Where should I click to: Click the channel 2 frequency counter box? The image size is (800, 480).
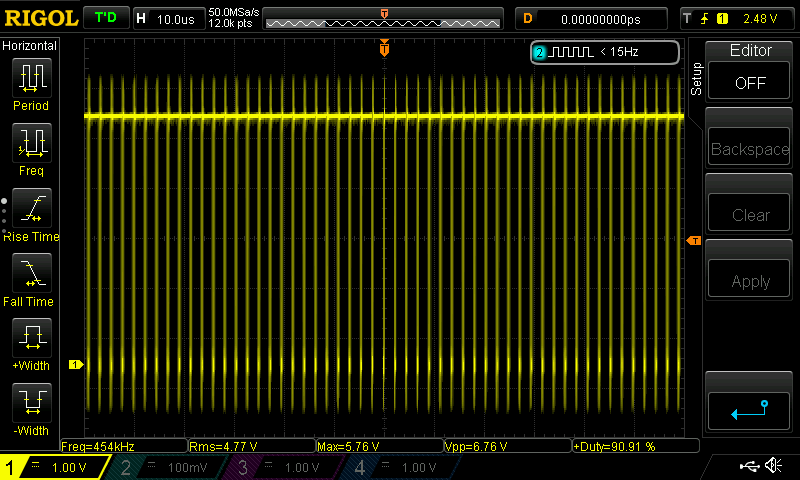[605, 52]
